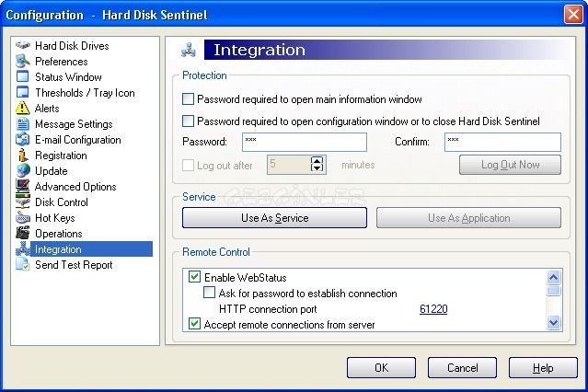Select Alerts in the sidebar list

[47, 109]
